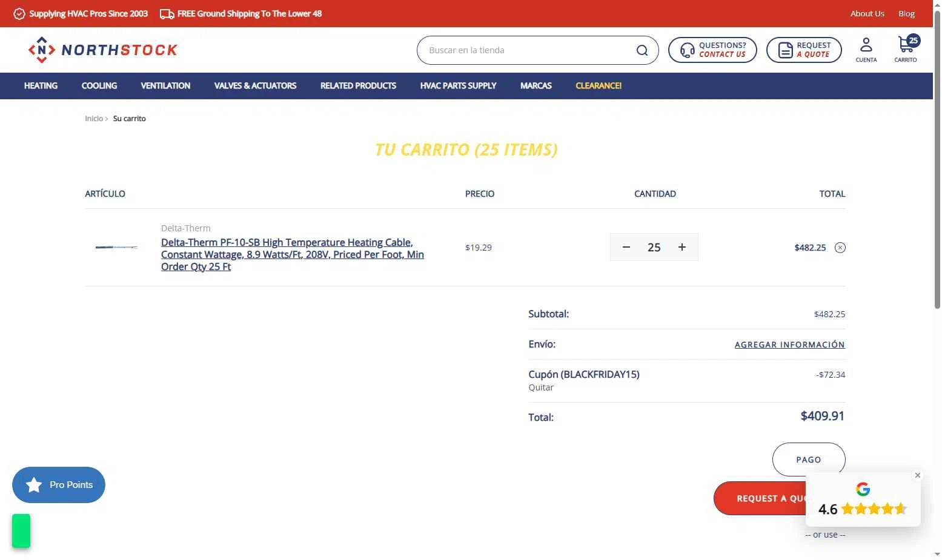Click the green chat widget

(x=21, y=530)
